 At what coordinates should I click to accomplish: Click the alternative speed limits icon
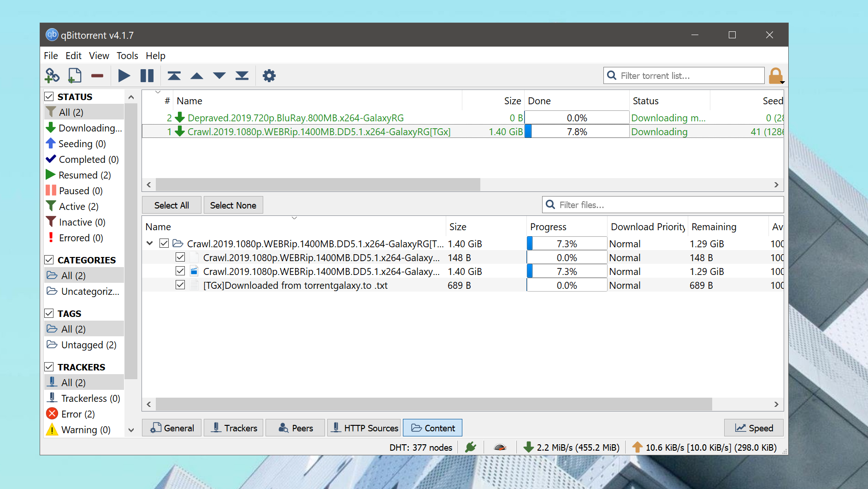500,447
